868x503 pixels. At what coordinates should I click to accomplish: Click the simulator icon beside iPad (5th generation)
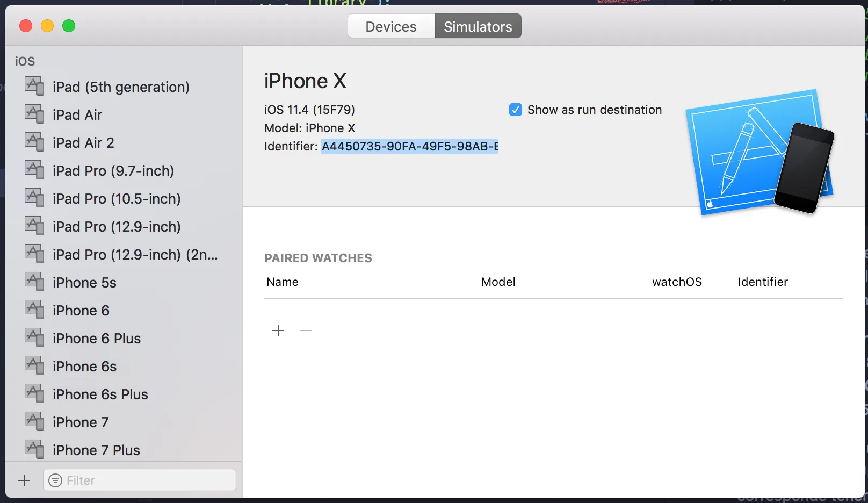click(34, 86)
